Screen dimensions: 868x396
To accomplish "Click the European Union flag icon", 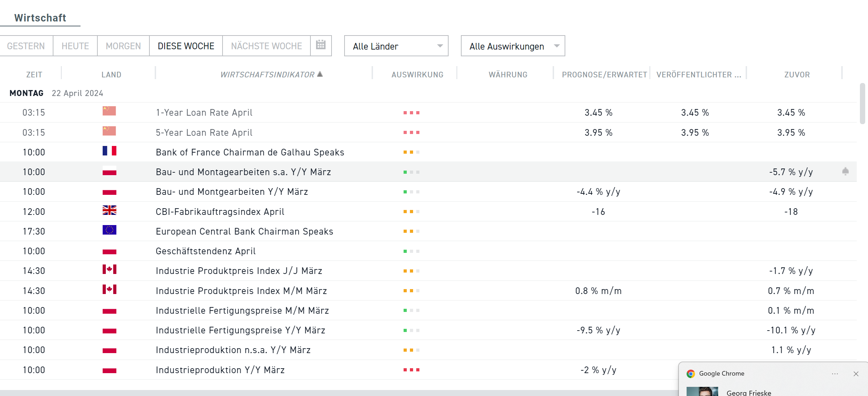I will click(x=109, y=230).
